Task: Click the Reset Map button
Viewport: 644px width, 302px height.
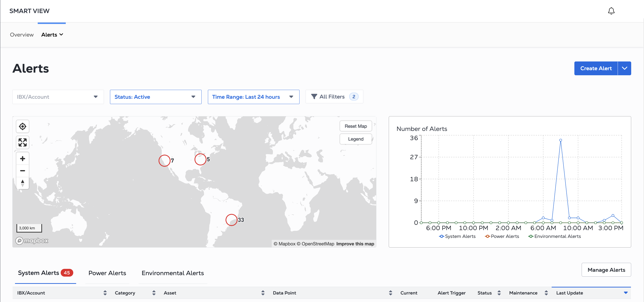Action: pos(356,126)
